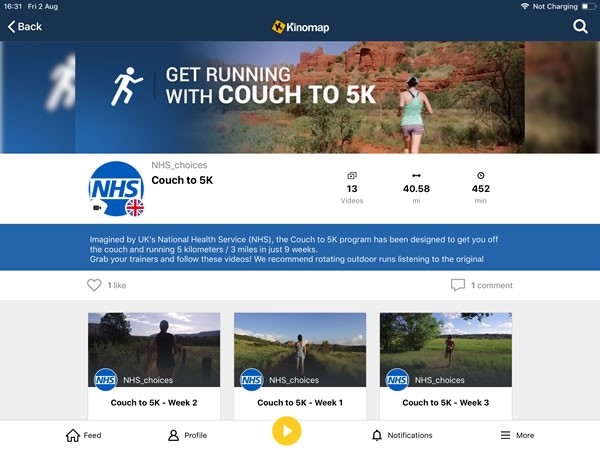Like the playlist with heart icon
600x450 pixels.
click(94, 285)
